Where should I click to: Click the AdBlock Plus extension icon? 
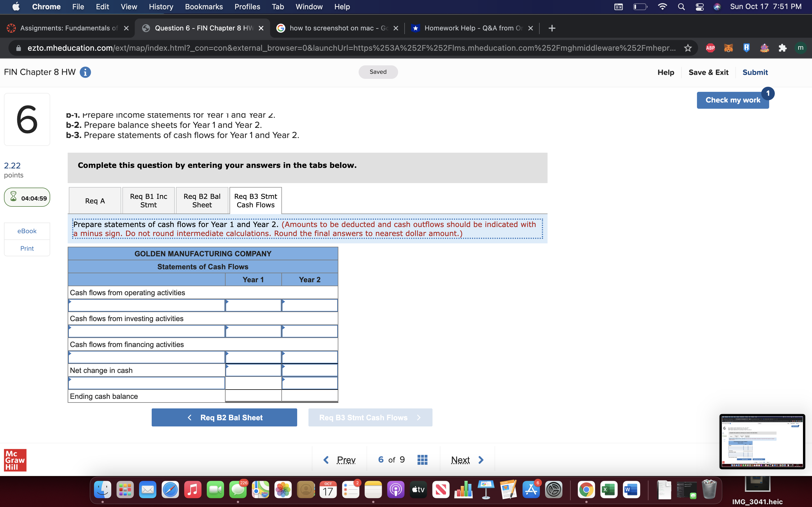[710, 48]
